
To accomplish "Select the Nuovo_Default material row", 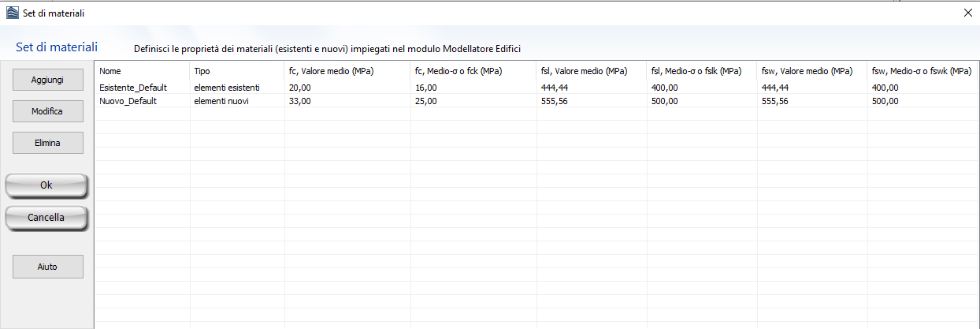I will point(127,101).
